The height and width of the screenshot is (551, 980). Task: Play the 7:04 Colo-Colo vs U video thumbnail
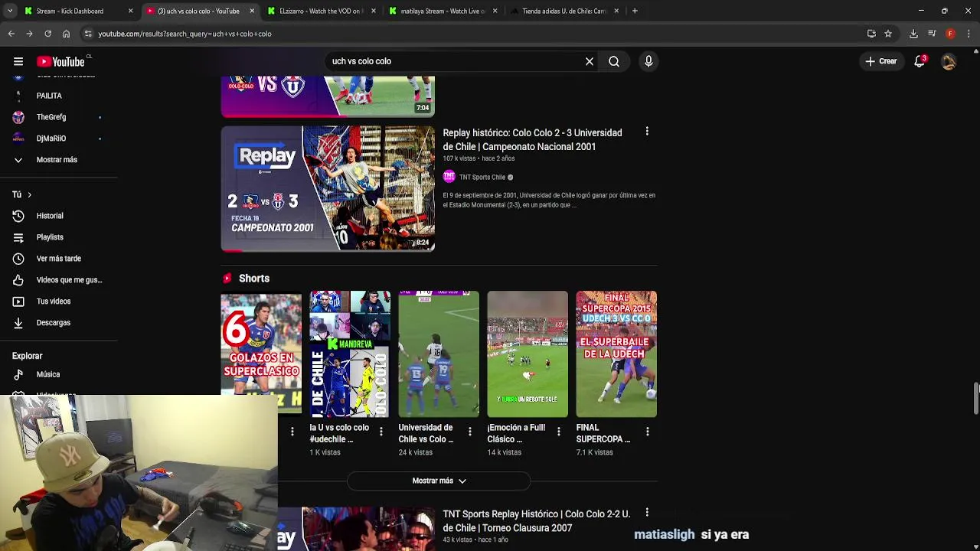328,96
